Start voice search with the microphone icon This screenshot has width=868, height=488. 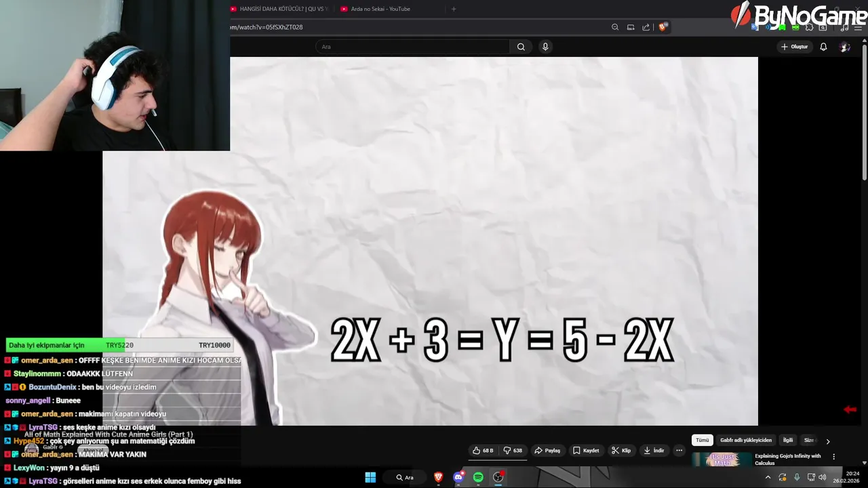545,47
